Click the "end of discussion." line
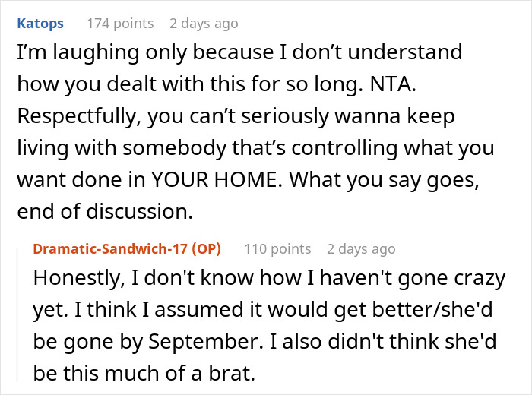Image resolution: width=532 pixels, height=395 pixels. [x=105, y=212]
